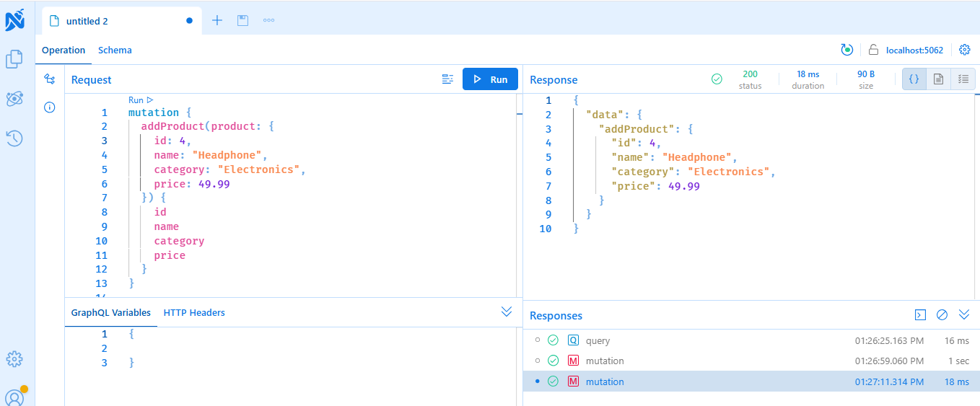Open the more options ellipsis beside tabs

[x=268, y=20]
